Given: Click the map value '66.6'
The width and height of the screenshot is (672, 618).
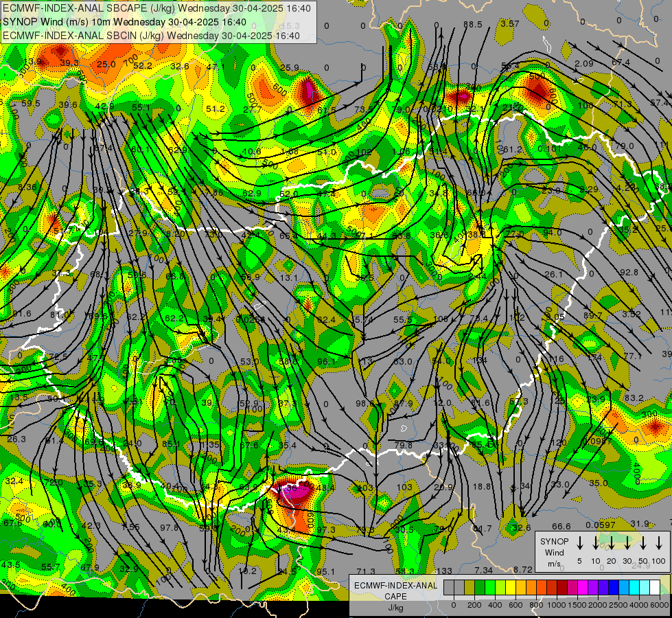Looking at the screenshot, I should pos(561,526).
